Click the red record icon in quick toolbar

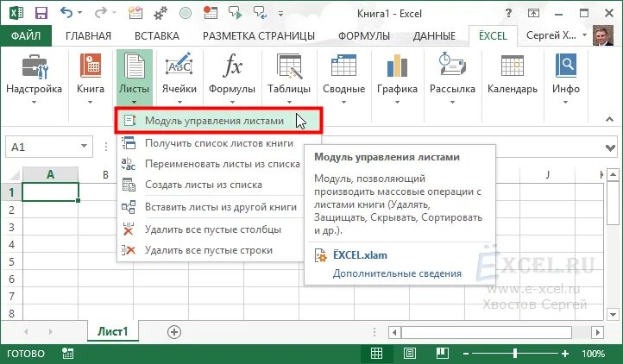pyautogui.click(x=211, y=13)
